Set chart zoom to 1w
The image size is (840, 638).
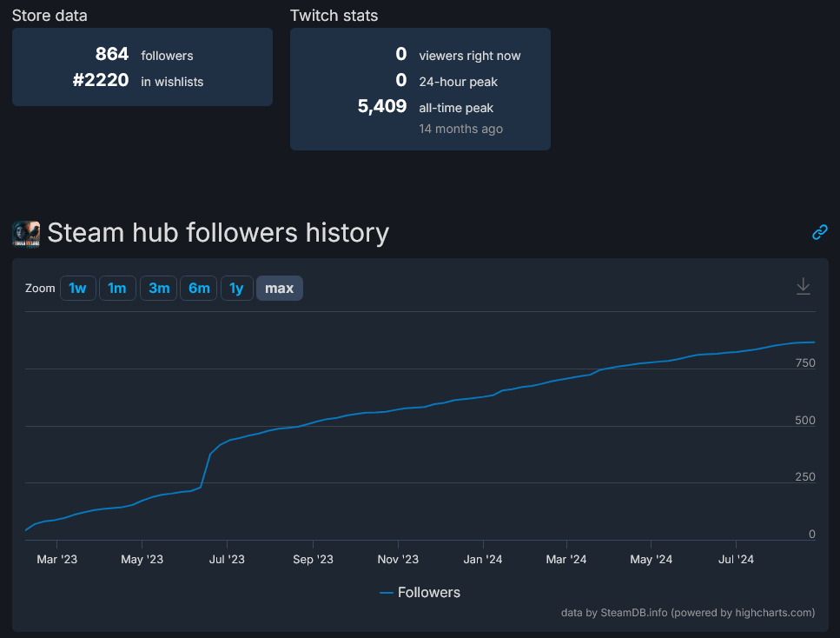coord(77,289)
